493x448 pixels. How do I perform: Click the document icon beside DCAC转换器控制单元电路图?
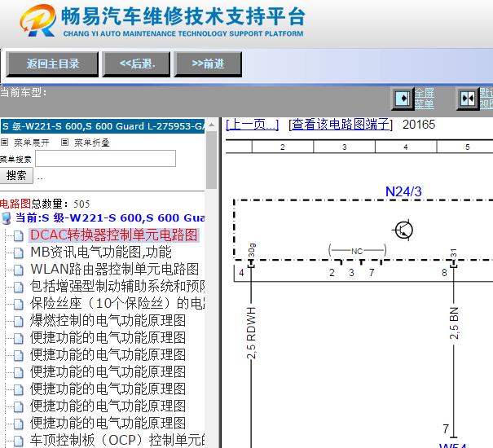coord(18,235)
